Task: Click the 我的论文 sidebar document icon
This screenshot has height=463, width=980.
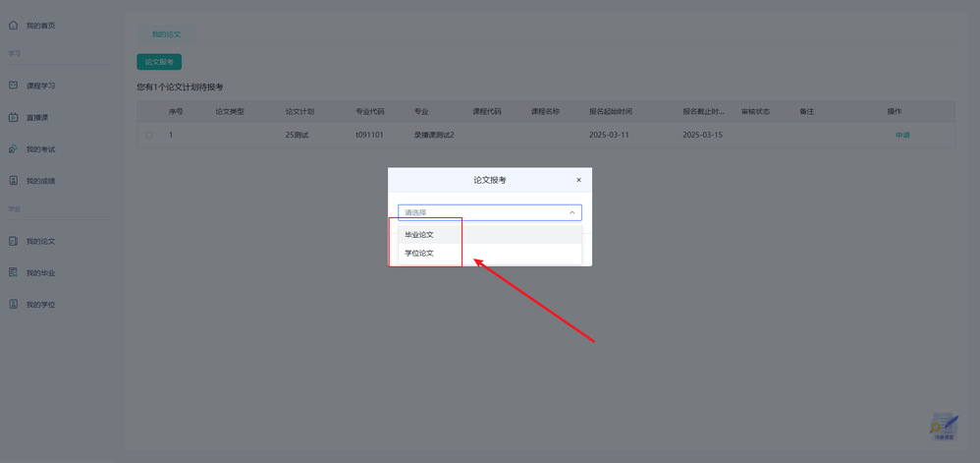Action: pyautogui.click(x=13, y=241)
